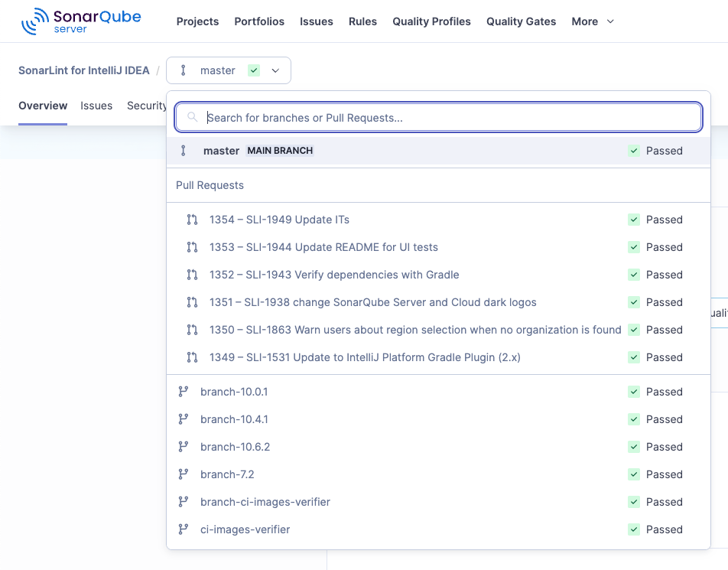Expand the quality gate status badge next to master
Image resolution: width=728 pixels, height=570 pixels.
coord(253,70)
